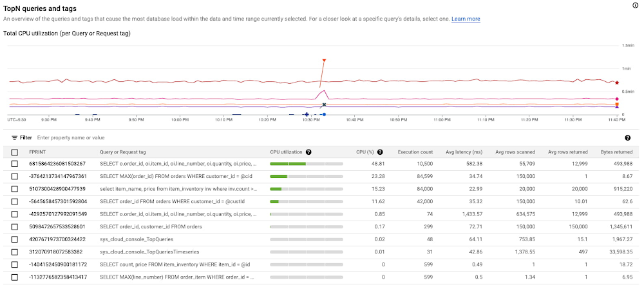644x287 pixels.
Task: Open the sys_cloud_console_TopQueries tag
Action: click(x=137, y=239)
